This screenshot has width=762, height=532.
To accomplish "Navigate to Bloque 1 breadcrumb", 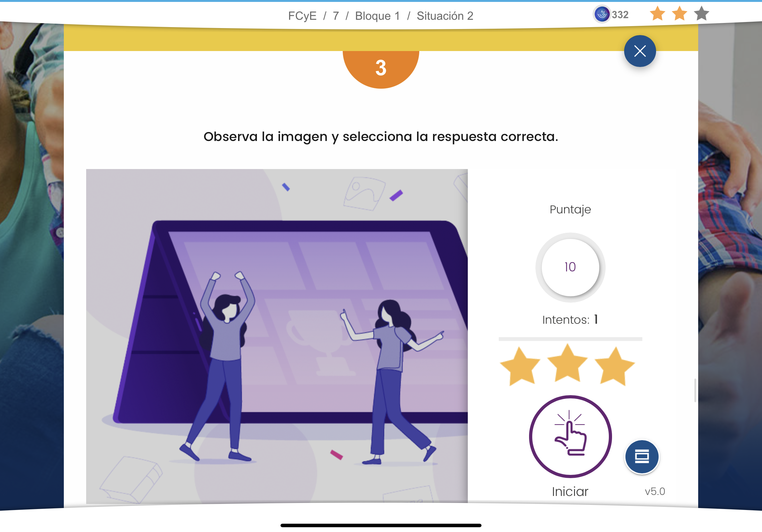I will (x=377, y=16).
